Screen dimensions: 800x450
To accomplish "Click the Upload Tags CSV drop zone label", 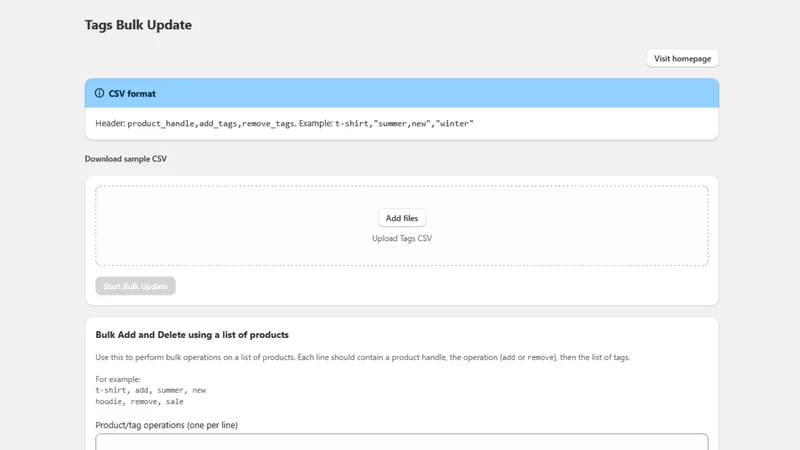I will pos(402,238).
